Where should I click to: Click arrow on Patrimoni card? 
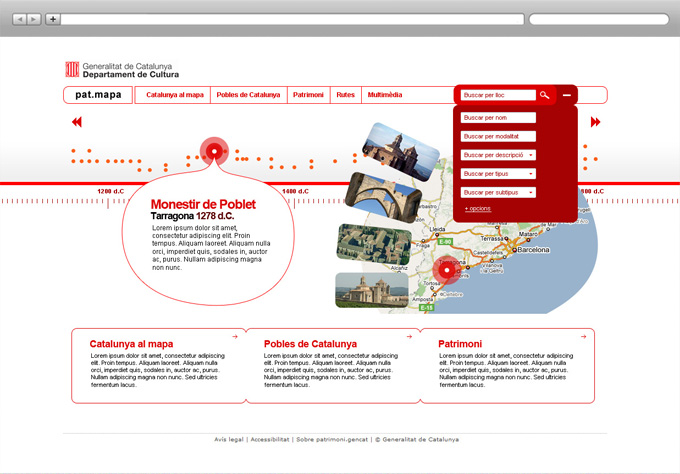[x=584, y=337]
